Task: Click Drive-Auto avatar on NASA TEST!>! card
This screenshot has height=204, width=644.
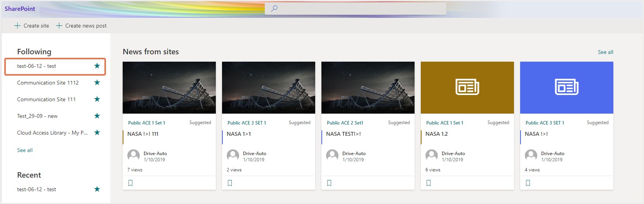Action: [x=332, y=156]
